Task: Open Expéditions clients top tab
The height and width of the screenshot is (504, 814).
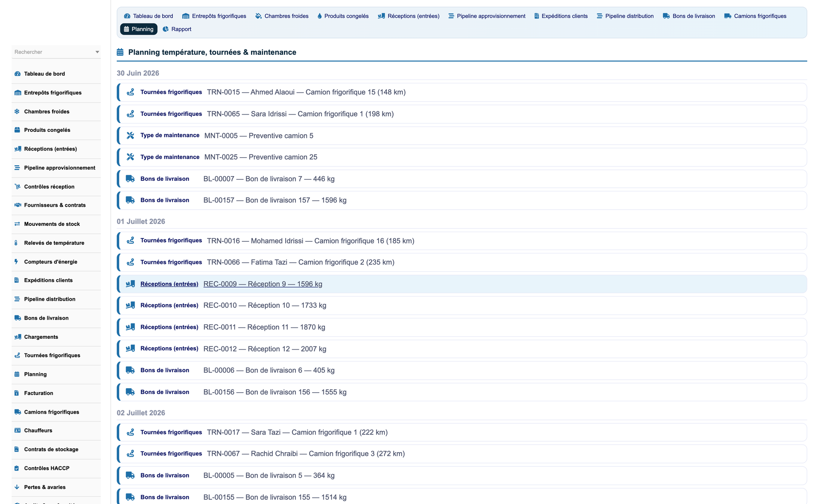Action: click(561, 16)
